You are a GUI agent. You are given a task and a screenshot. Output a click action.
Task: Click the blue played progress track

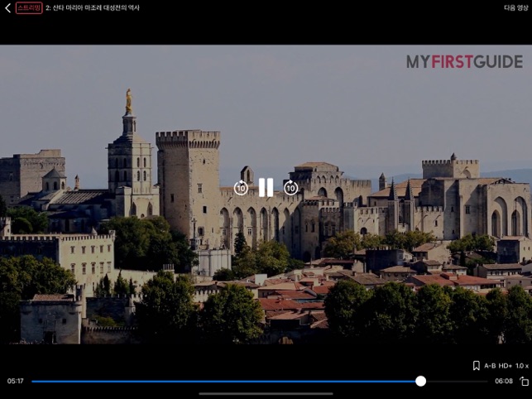pos(224,382)
